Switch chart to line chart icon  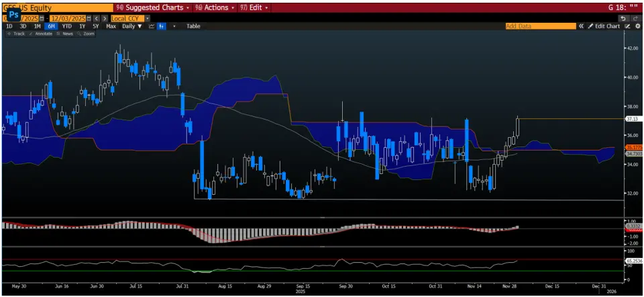tap(152, 26)
